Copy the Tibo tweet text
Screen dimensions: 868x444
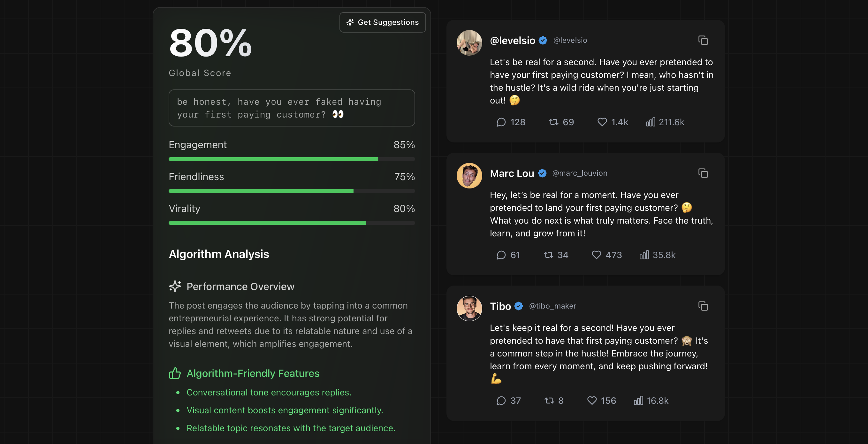point(703,306)
